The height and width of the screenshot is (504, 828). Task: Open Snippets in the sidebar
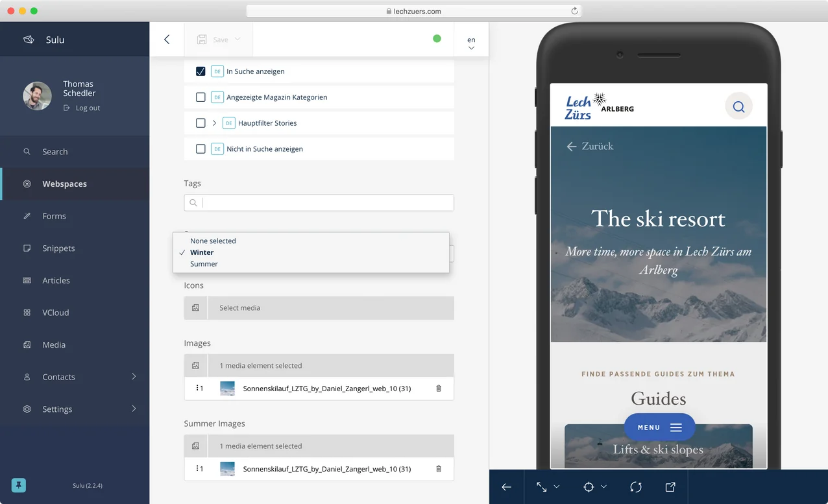(x=58, y=248)
